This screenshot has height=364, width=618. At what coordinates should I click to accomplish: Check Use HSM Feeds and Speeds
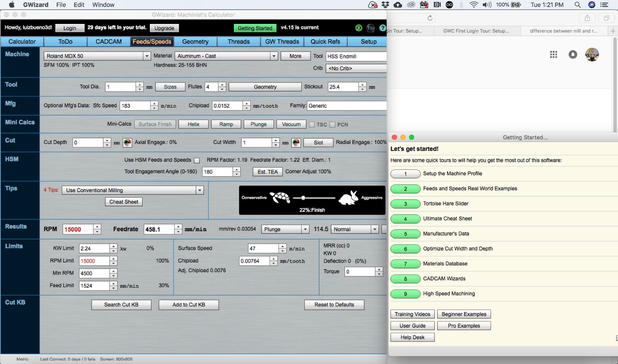(197, 160)
